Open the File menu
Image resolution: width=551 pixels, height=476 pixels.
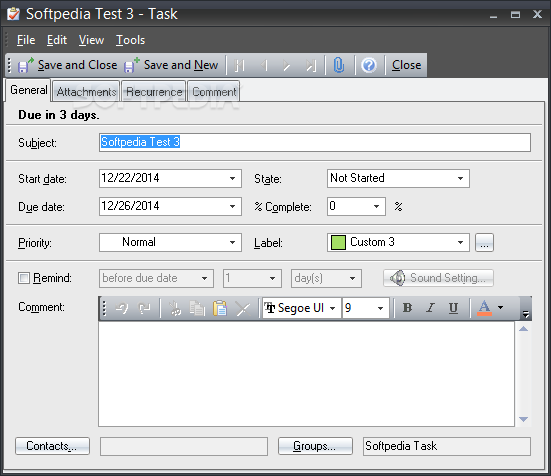tap(26, 40)
